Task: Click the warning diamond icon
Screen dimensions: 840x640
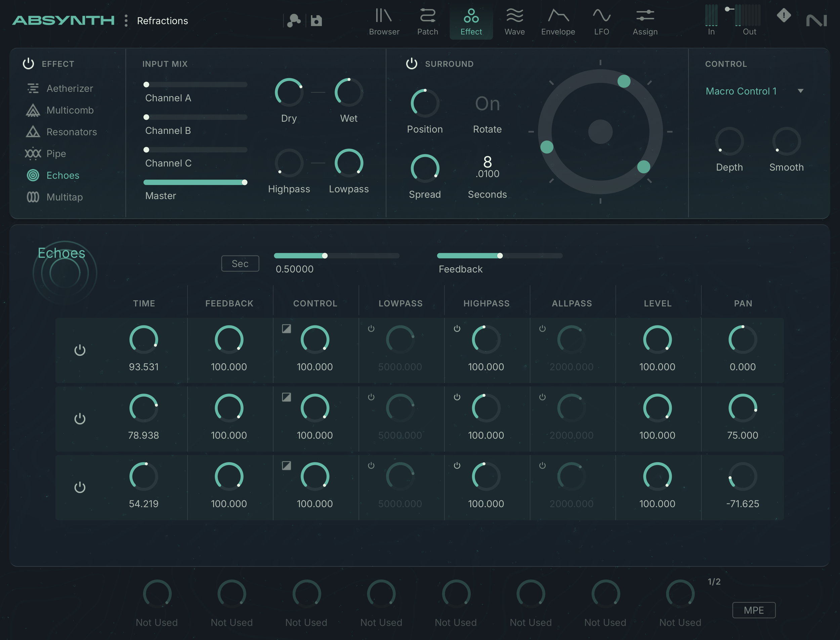Action: point(784,15)
